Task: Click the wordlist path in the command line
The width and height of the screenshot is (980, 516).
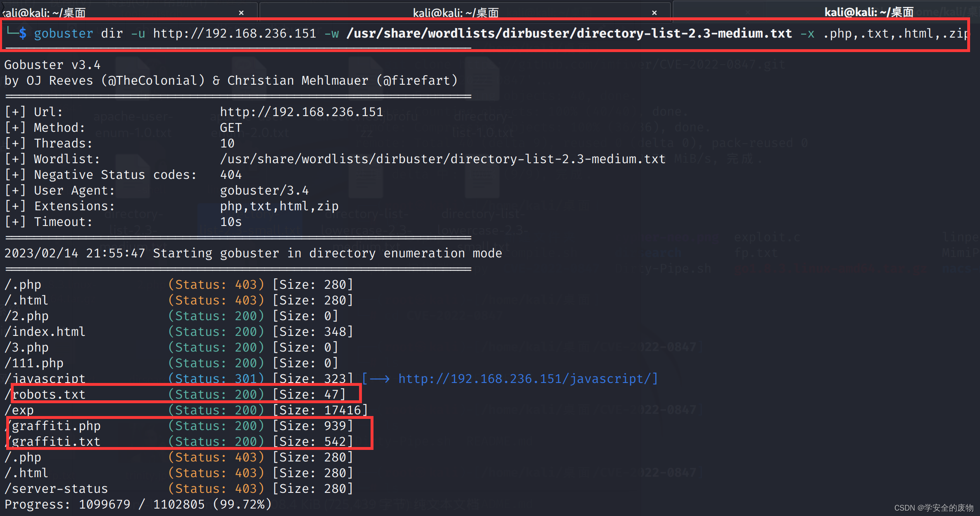Action: click(x=569, y=33)
